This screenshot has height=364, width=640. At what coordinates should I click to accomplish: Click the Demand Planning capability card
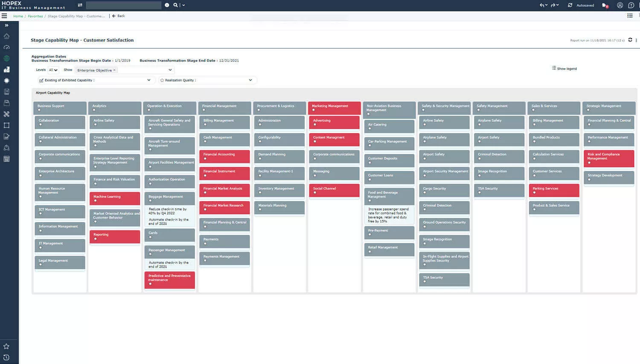(279, 156)
